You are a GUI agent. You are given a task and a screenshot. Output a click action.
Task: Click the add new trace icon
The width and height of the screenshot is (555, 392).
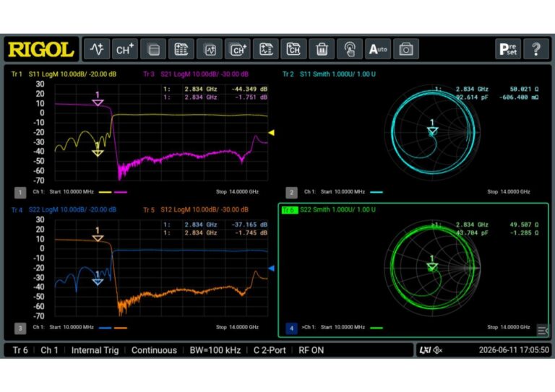(x=97, y=49)
